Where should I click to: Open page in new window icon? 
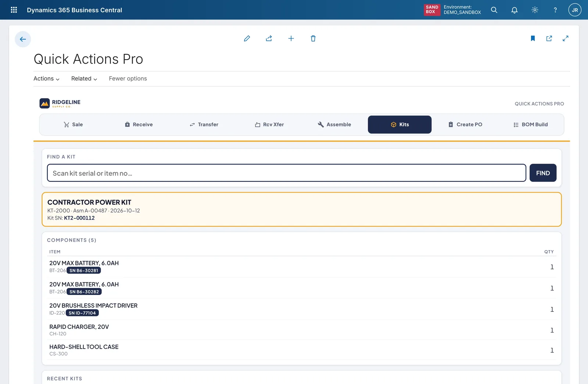(549, 38)
